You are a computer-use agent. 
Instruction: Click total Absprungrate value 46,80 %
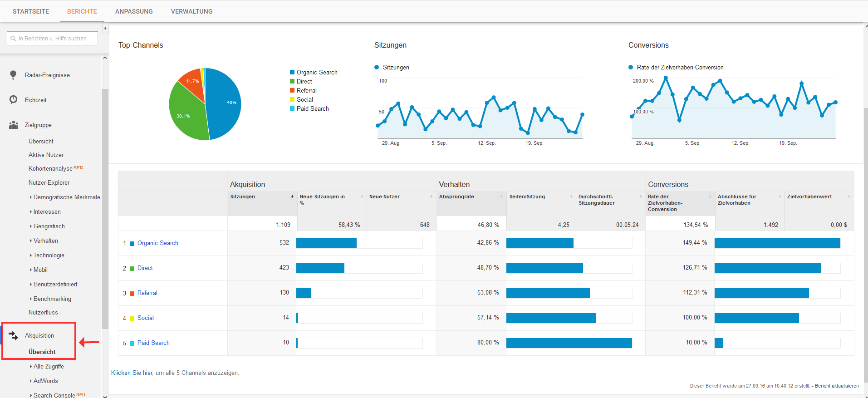point(488,225)
